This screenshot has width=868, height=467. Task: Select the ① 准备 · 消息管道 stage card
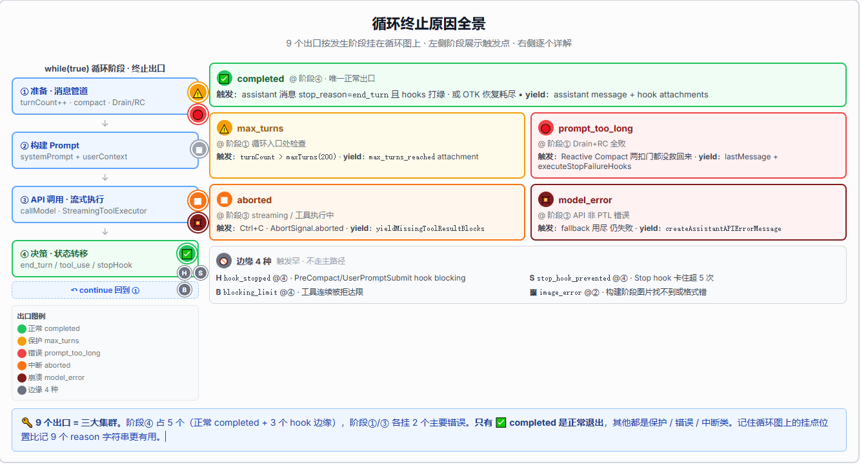click(x=105, y=96)
